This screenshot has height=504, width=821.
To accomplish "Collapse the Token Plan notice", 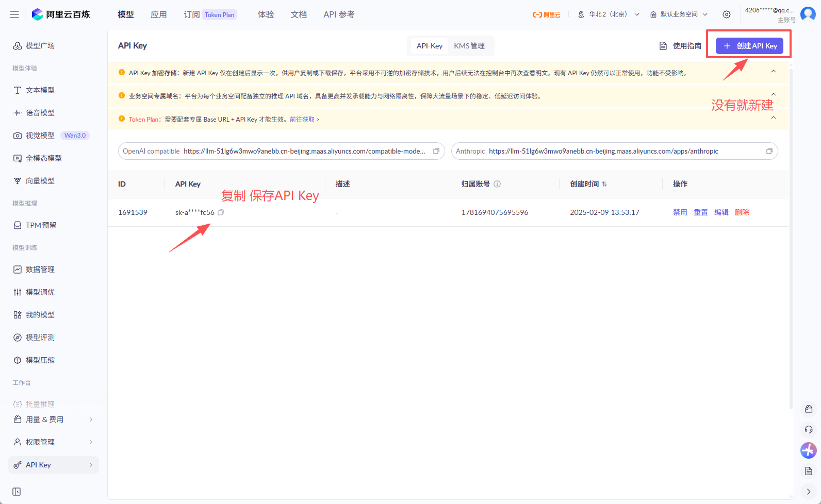I will [x=774, y=118].
